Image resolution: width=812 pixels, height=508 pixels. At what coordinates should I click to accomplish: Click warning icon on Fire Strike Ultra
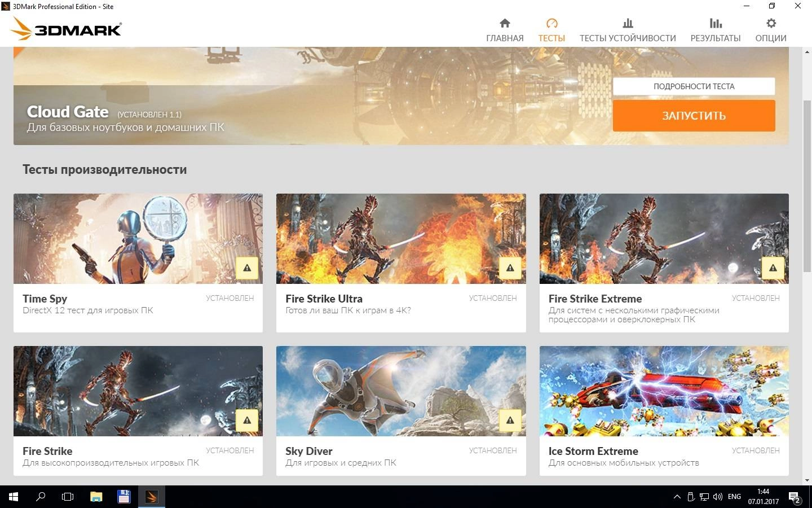510,268
